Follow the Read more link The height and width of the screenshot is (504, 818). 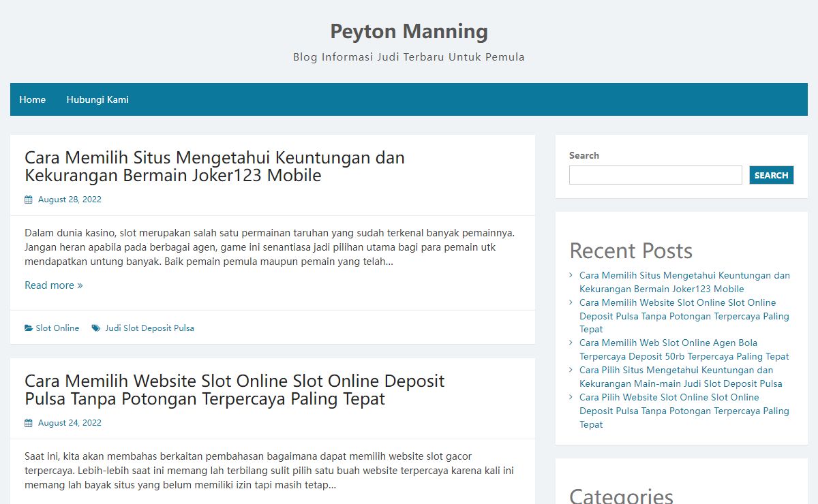[x=53, y=285]
